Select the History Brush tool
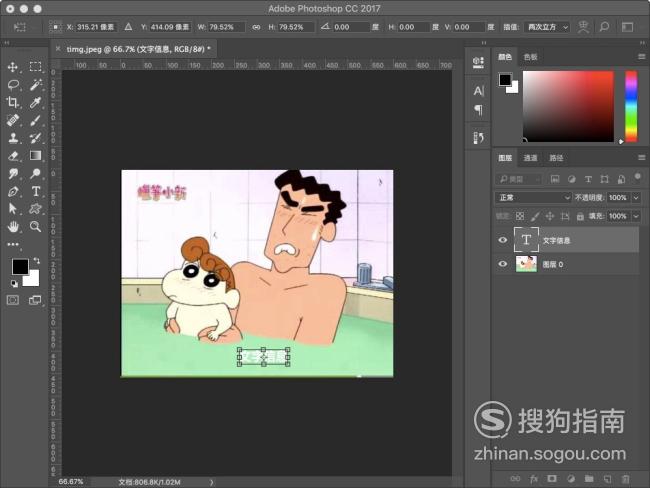650x488 pixels. [x=35, y=138]
